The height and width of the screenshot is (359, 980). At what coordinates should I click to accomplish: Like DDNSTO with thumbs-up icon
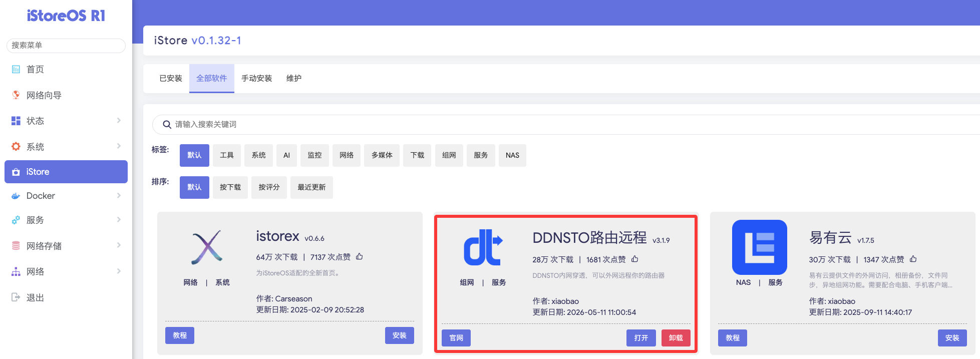634,259
